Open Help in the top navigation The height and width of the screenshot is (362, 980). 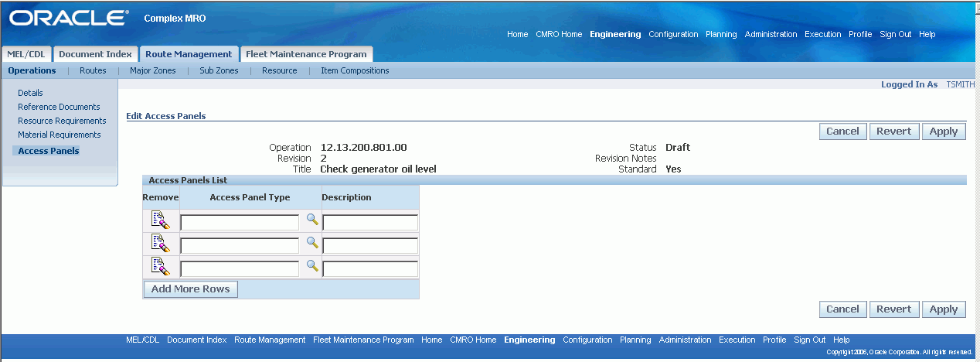point(927,34)
